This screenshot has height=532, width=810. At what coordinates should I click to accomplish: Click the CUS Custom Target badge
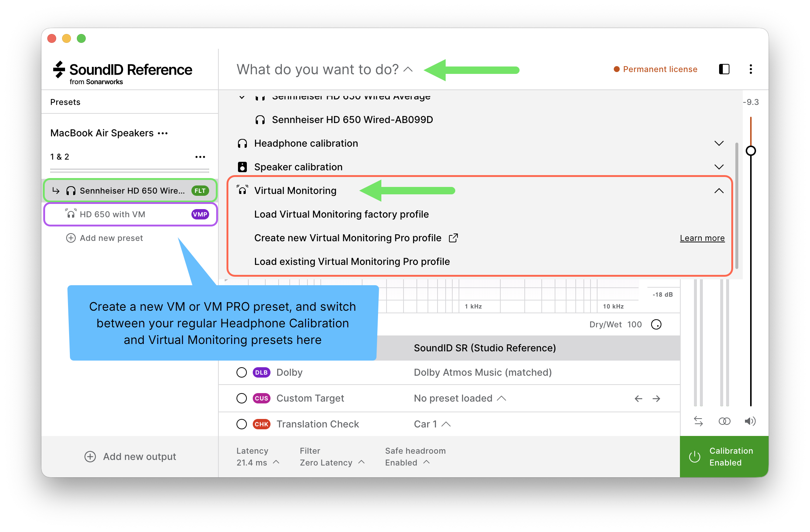tap(261, 398)
